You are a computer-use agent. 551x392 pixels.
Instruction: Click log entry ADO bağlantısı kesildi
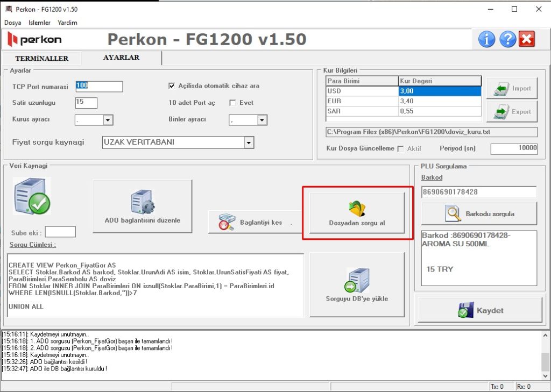[x=45, y=362]
